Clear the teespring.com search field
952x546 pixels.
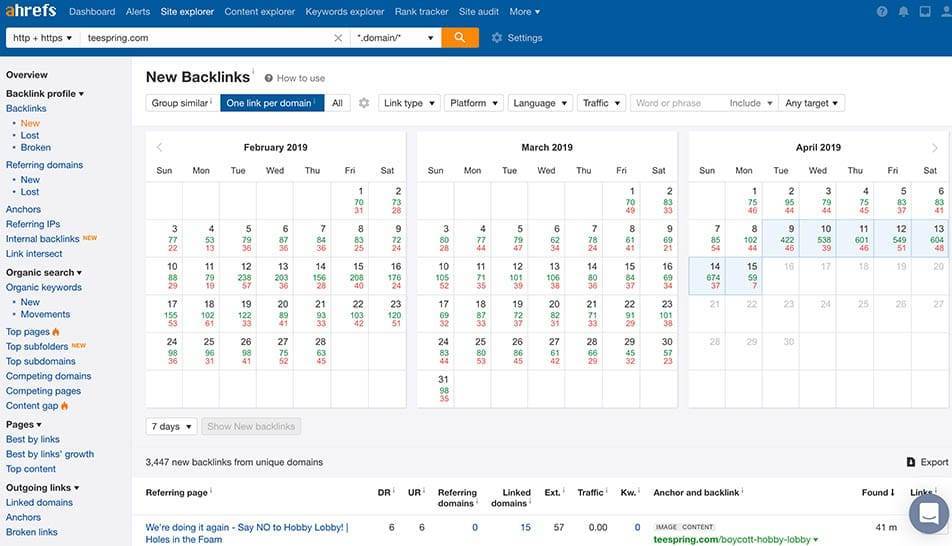tap(338, 38)
